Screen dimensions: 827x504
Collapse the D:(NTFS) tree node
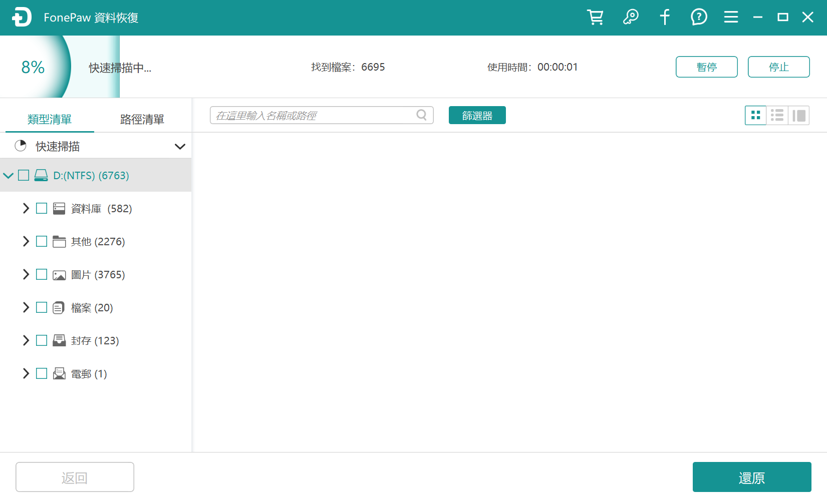9,176
